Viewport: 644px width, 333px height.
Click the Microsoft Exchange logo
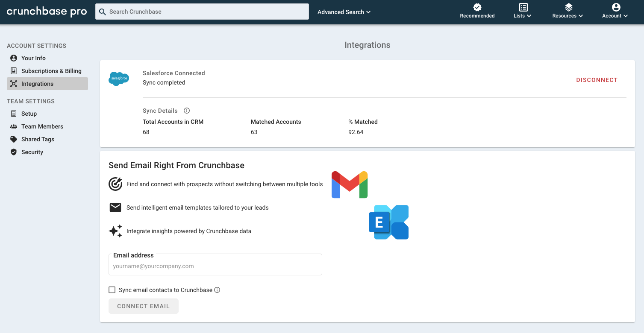pos(389,222)
